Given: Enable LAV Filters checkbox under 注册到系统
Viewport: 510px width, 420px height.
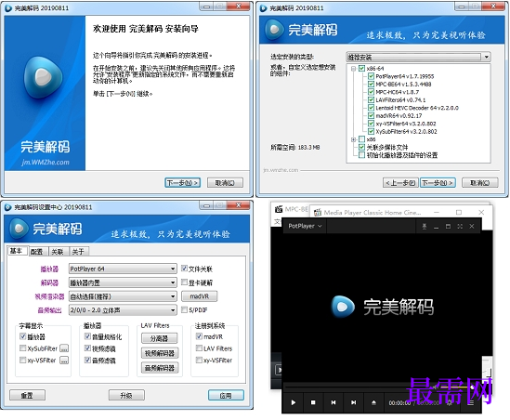Looking at the screenshot, I should [x=199, y=348].
